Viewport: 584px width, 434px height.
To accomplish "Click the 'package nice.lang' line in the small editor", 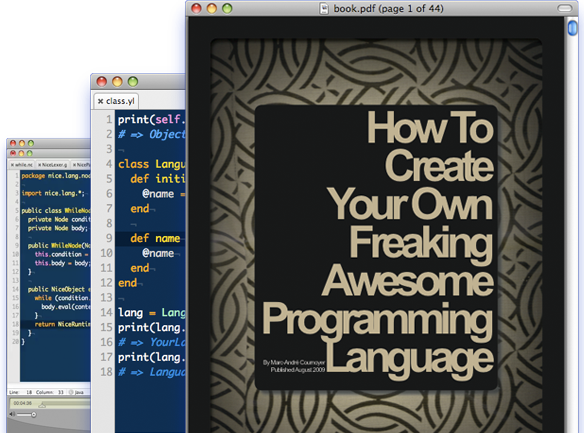I will (x=56, y=175).
